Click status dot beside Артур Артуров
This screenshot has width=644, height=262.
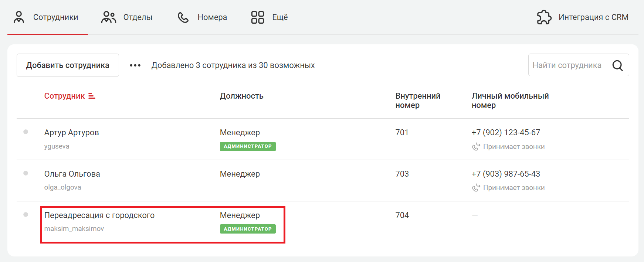pyautogui.click(x=26, y=132)
